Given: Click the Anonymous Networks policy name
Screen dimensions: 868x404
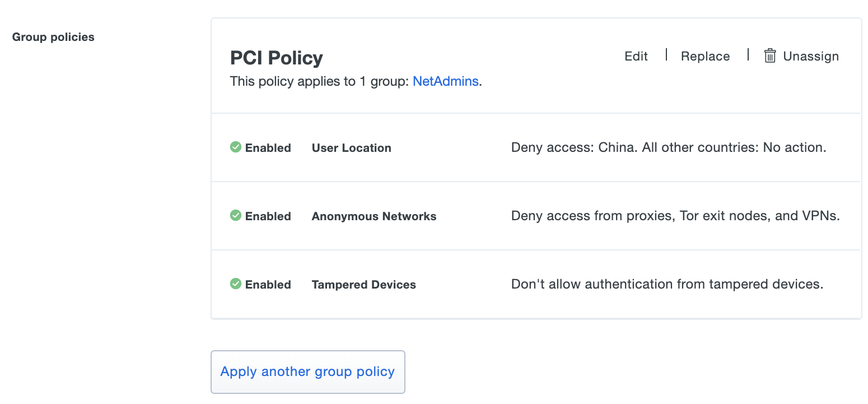Looking at the screenshot, I should 374,216.
